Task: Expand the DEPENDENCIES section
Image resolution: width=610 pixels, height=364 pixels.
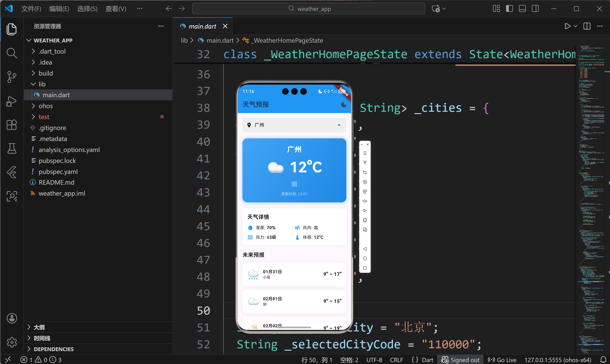Action: [x=53, y=349]
